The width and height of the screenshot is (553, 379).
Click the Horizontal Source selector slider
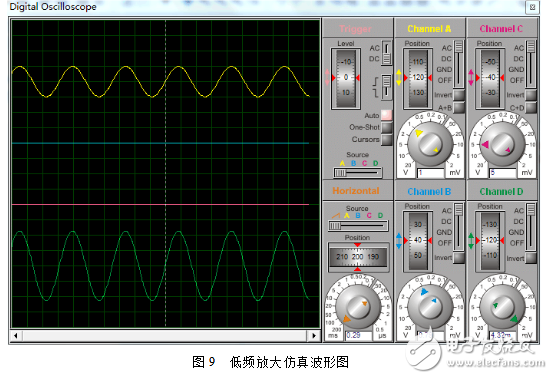click(x=358, y=226)
